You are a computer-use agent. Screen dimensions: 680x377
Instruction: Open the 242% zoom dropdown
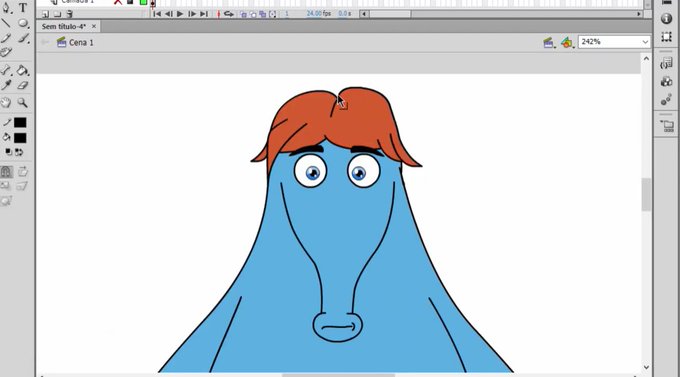coord(645,42)
